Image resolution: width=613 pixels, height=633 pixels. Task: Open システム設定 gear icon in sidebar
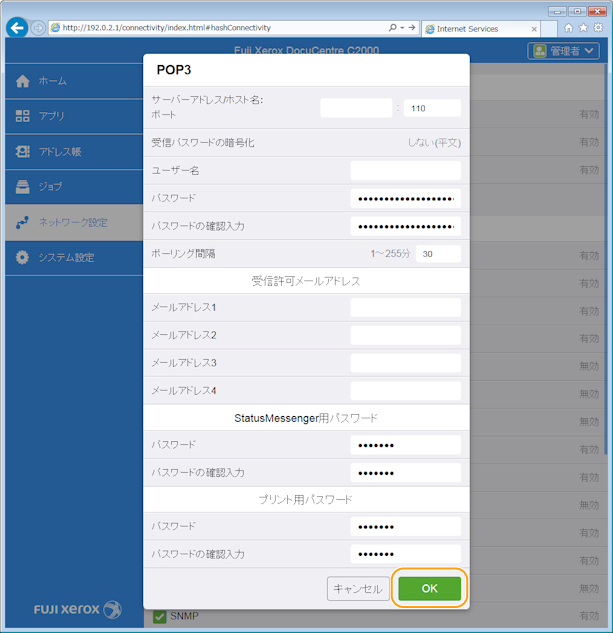pos(23,257)
